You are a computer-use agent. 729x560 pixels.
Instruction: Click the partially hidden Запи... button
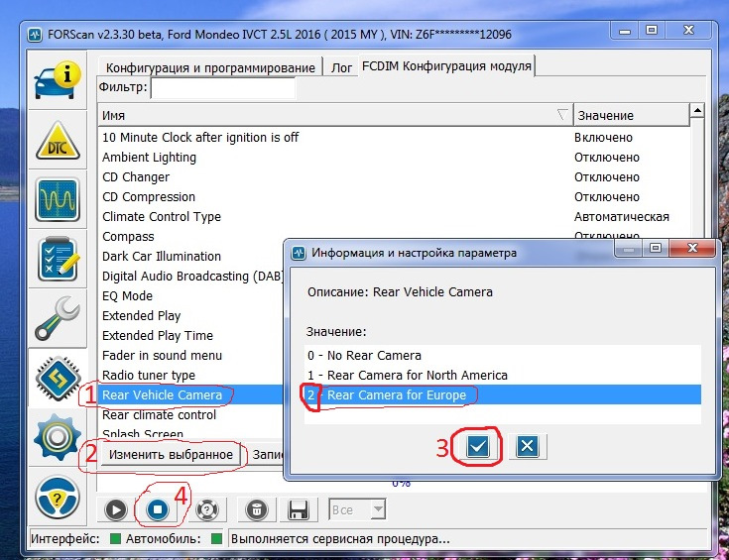(x=267, y=455)
